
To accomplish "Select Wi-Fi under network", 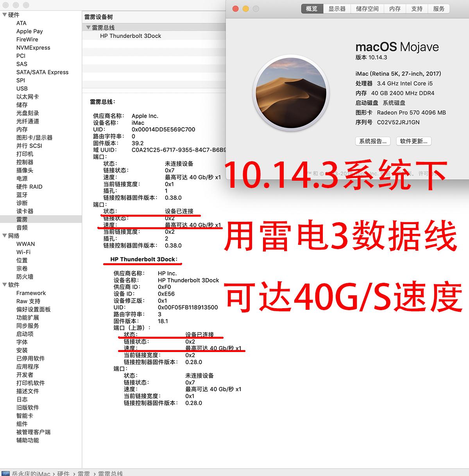I will (23, 252).
